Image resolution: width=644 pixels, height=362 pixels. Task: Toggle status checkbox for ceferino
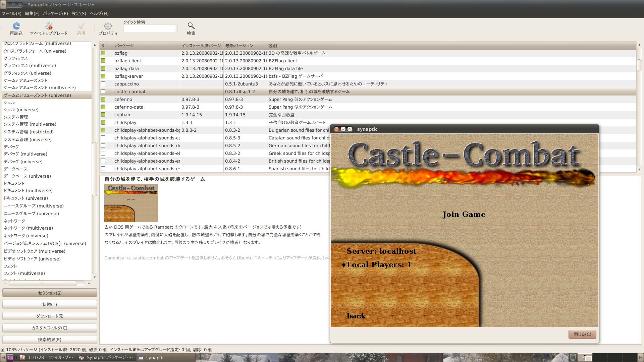(103, 99)
